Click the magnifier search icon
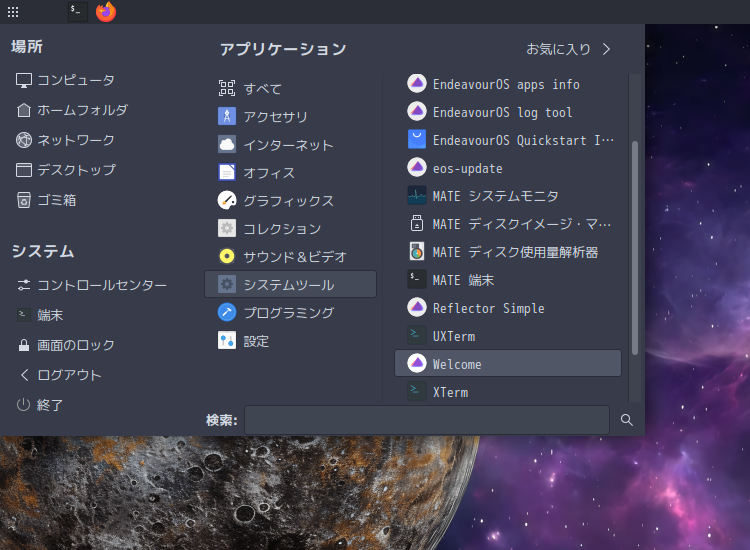Screen dimensions: 750x550 [x=626, y=420]
